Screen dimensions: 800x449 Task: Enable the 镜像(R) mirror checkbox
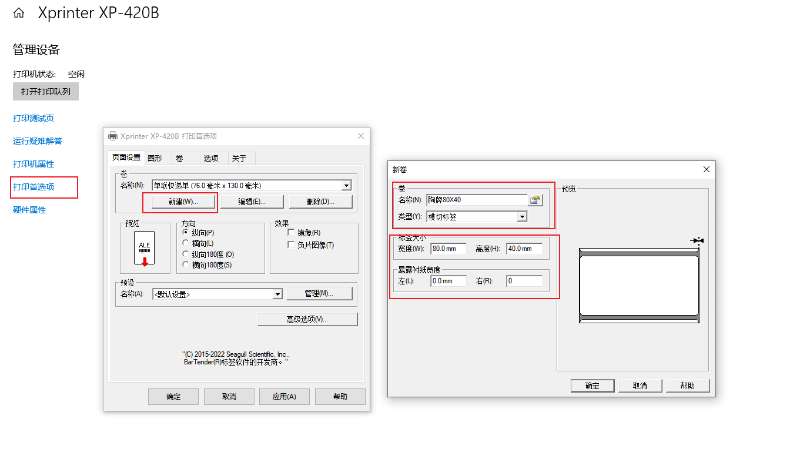coord(291,232)
